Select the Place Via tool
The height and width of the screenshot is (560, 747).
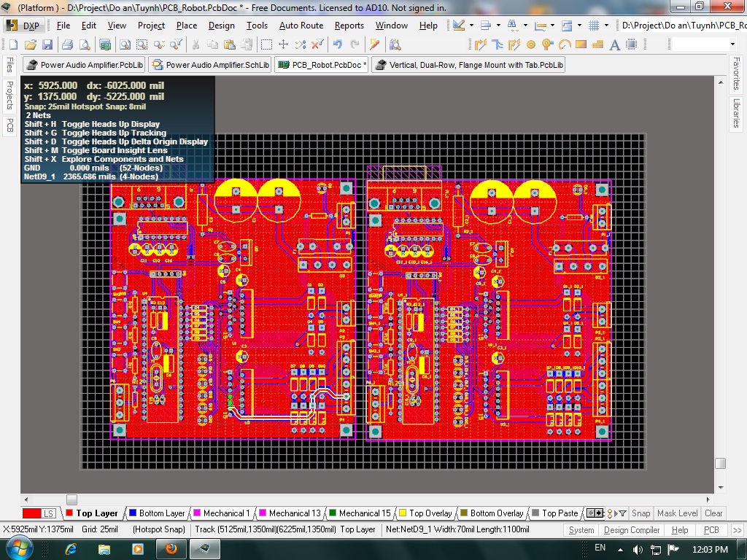coord(547,44)
